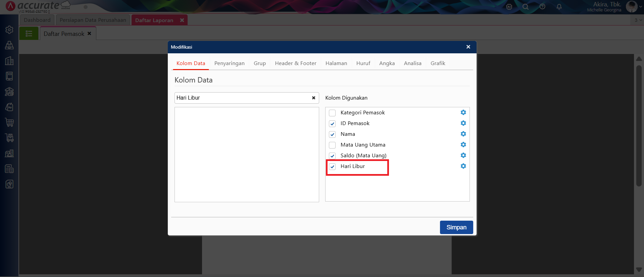Open column settings for Hari Libur
The width and height of the screenshot is (644, 277).
point(463,166)
